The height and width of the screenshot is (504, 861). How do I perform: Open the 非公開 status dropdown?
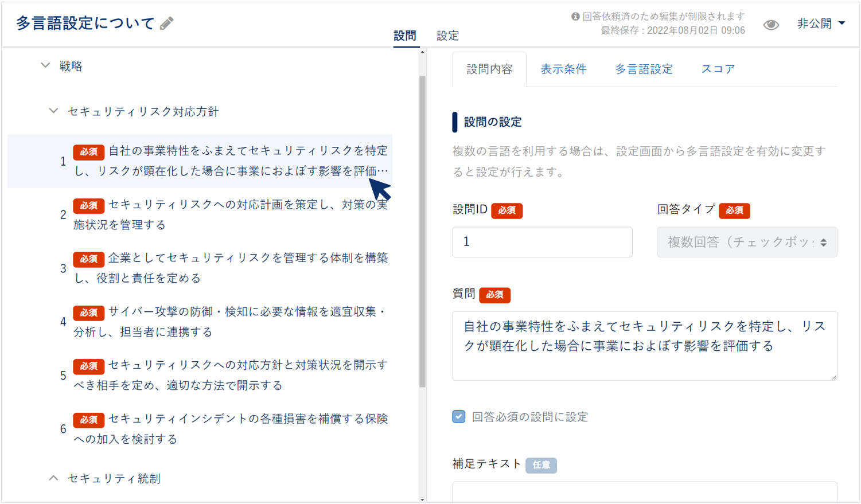point(821,24)
